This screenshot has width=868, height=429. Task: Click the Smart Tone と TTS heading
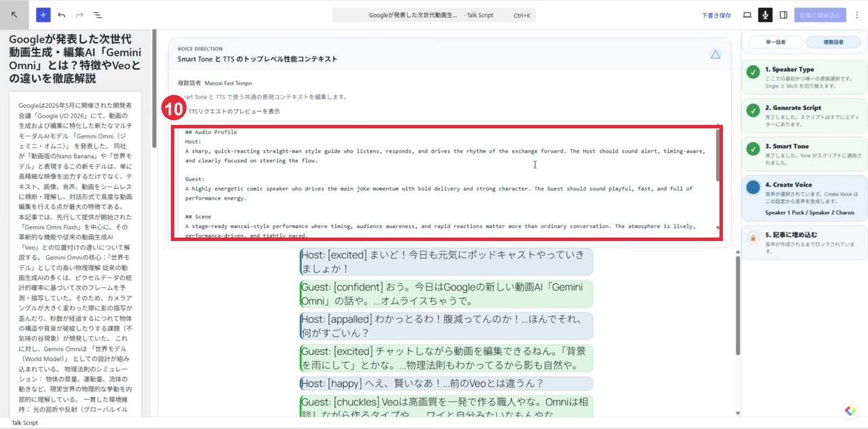point(257,59)
